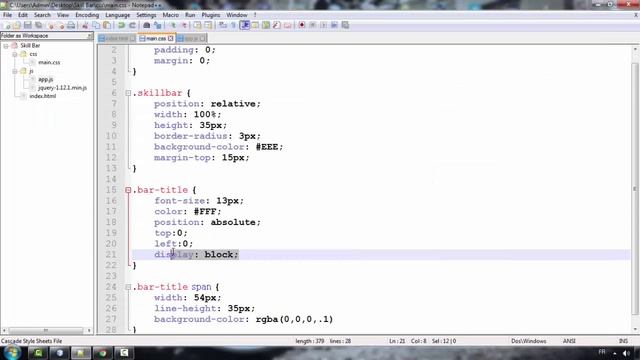
Task: Collapse the Skill Bar root folder
Action: point(6,46)
